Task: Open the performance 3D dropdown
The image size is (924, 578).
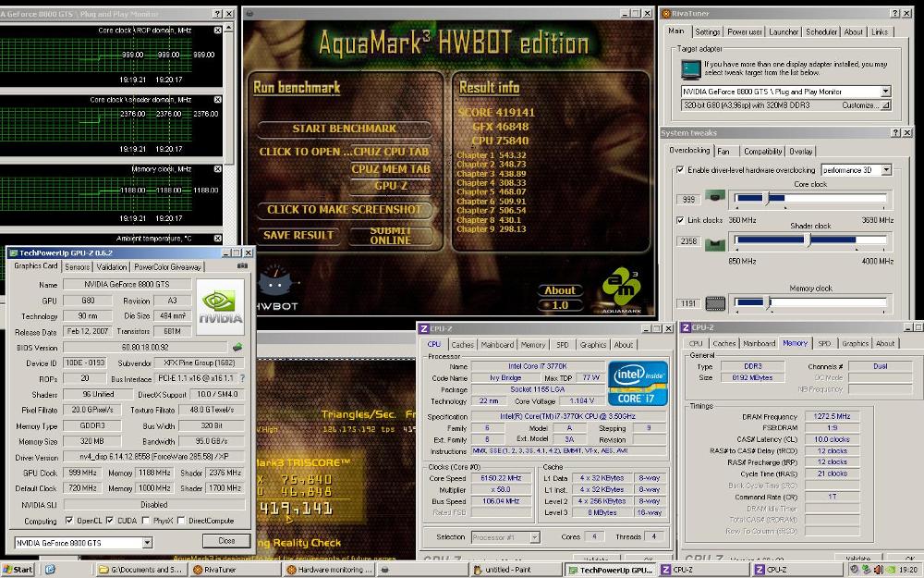Action: [x=886, y=170]
